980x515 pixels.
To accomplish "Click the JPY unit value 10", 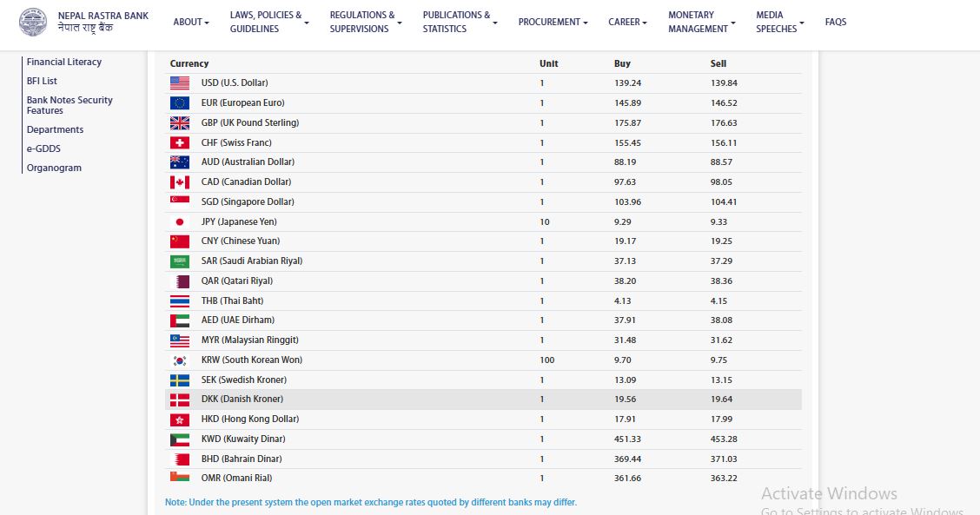I will [x=545, y=221].
